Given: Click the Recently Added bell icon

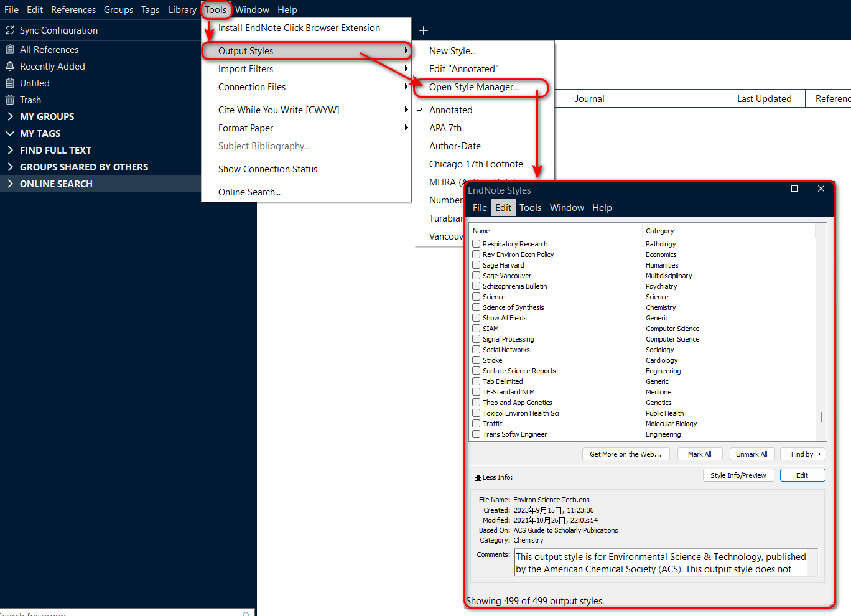Looking at the screenshot, I should pos(10,66).
